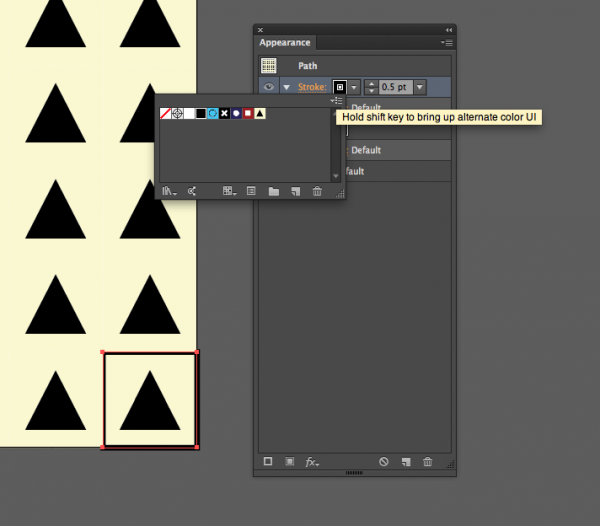Collapse the Stroke disclosure triangle
Viewport: 600px width, 526px height.
pyautogui.click(x=286, y=88)
